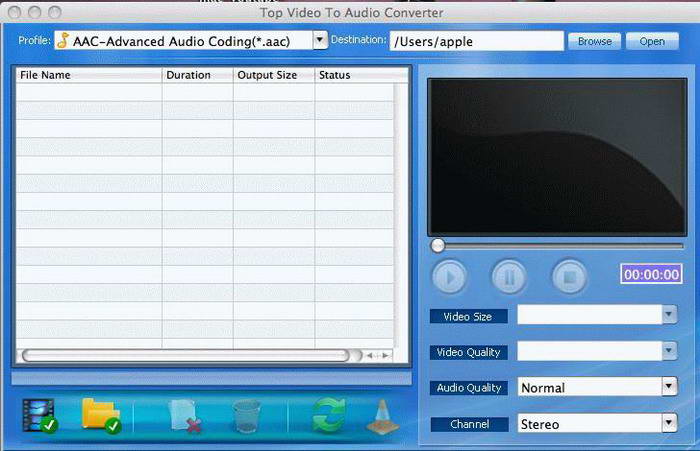
Task: Click the play button under preview
Action: coord(450,277)
